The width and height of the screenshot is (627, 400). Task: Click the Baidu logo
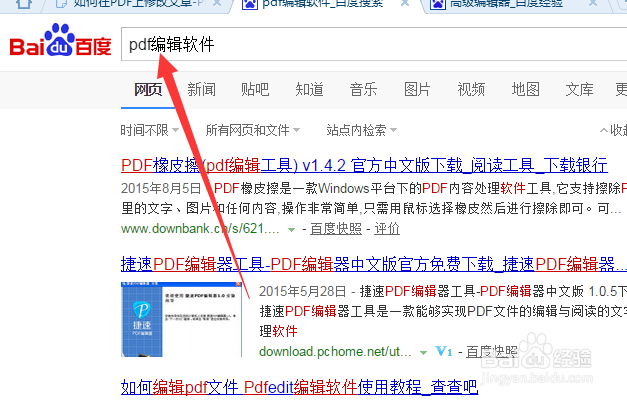pyautogui.click(x=60, y=40)
